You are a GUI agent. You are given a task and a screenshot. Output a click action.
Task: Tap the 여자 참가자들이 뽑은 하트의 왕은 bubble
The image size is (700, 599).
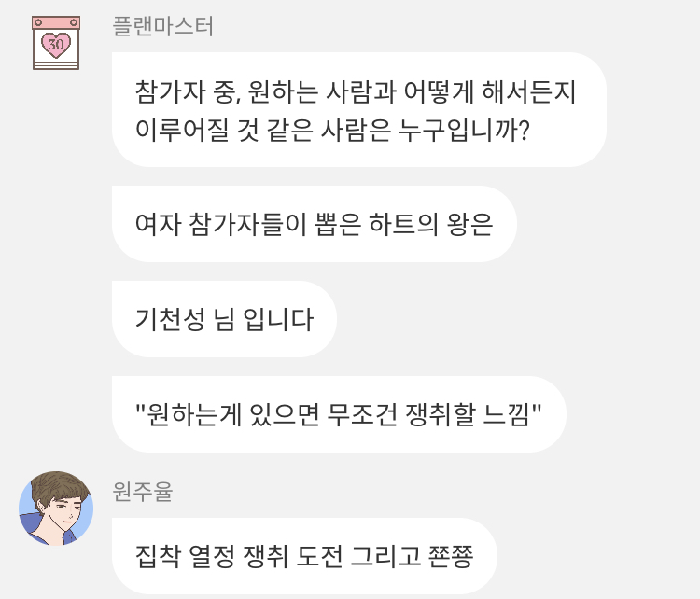coord(315,224)
